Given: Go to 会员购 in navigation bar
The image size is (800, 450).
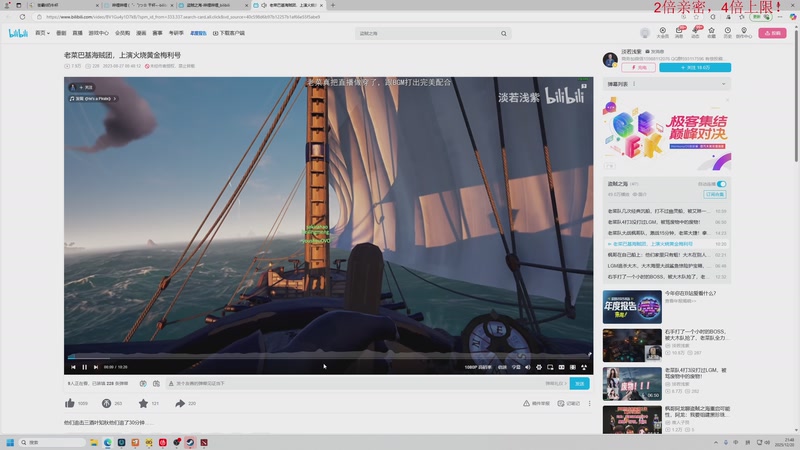Looking at the screenshot, I should (x=122, y=33).
